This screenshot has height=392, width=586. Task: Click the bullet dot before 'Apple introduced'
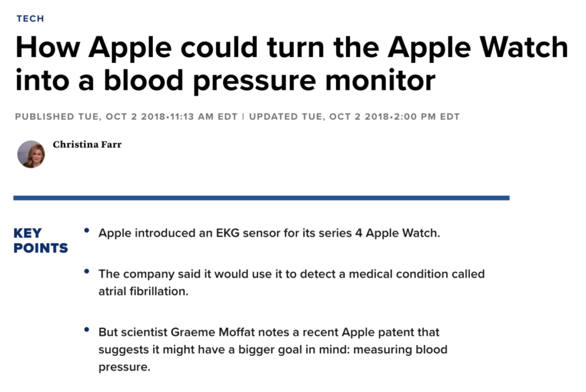pyautogui.click(x=86, y=230)
